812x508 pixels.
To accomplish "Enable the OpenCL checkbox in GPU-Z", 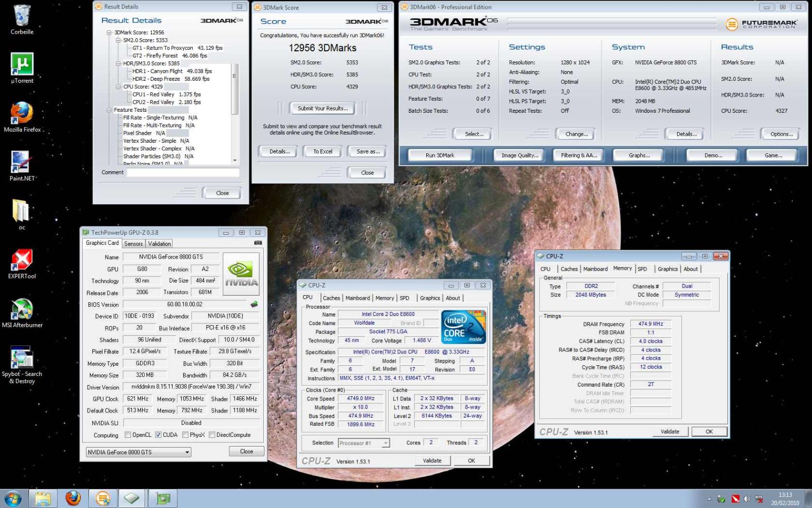I will coord(128,435).
